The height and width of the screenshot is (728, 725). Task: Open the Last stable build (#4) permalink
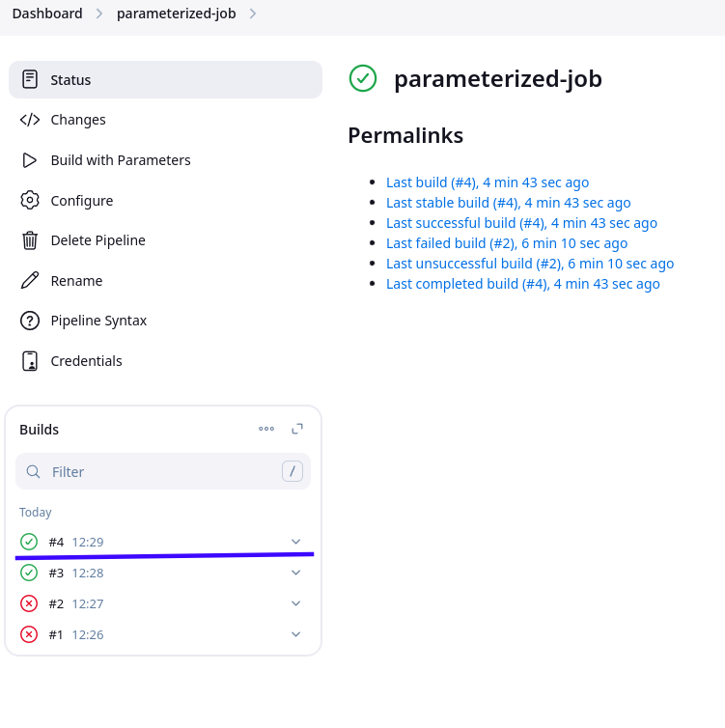point(508,203)
